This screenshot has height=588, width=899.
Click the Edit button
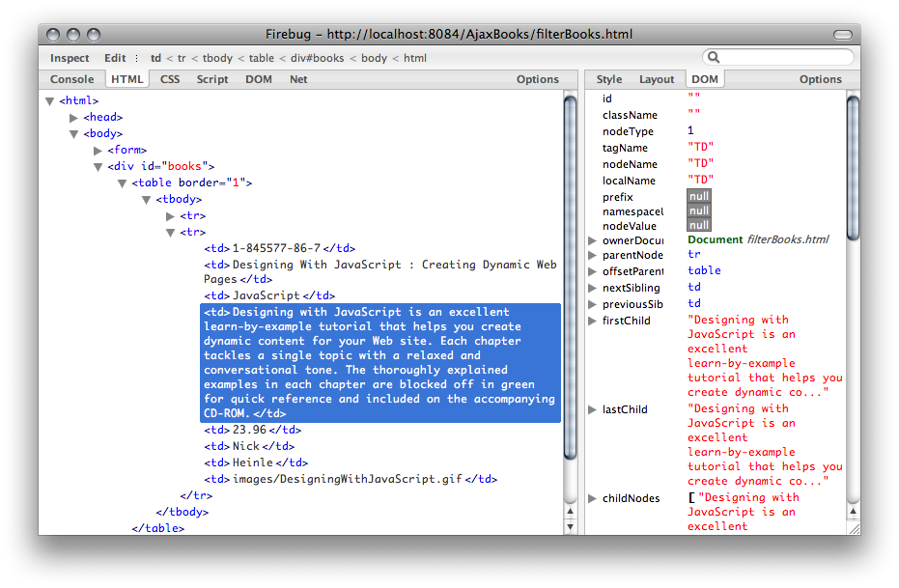(115, 58)
